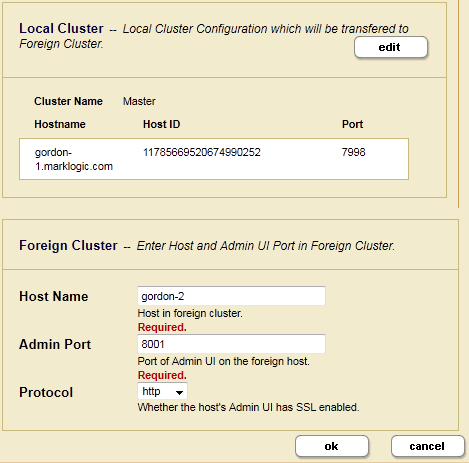Viewport: 469px width, 463px height.
Task: Click the Host ID value 11785669520674990252
Action: pos(202,152)
